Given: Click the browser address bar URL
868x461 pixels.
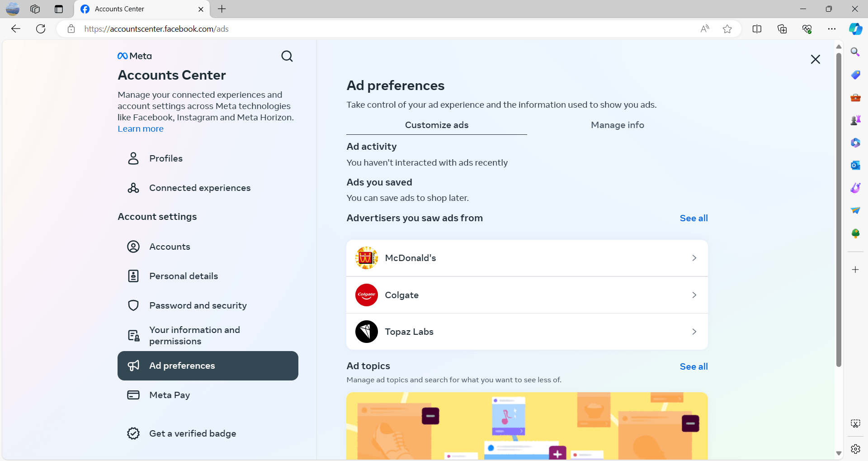Looking at the screenshot, I should 156,29.
